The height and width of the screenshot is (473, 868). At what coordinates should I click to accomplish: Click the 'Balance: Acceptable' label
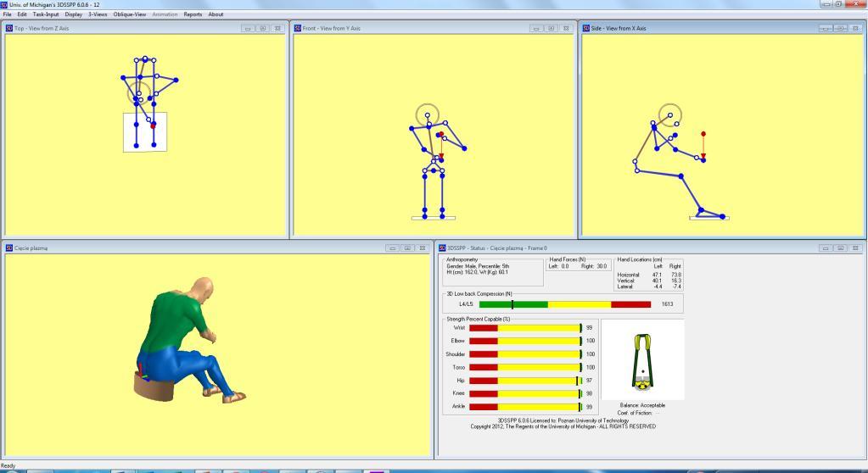(x=642, y=405)
